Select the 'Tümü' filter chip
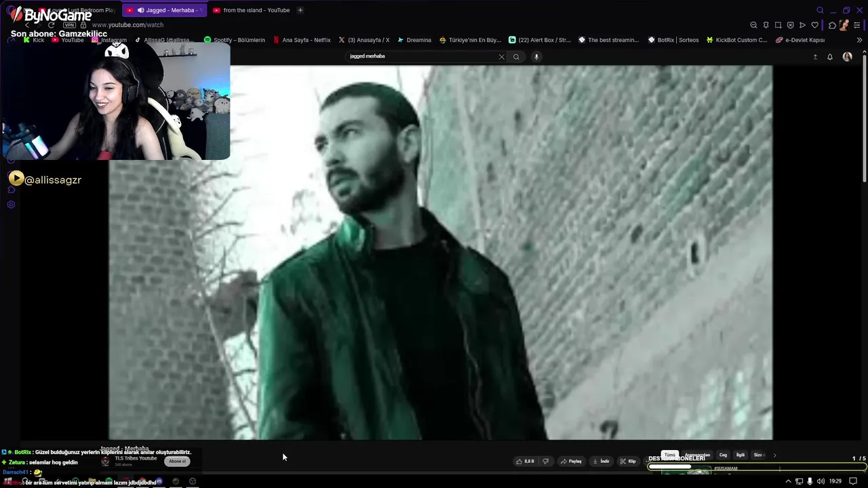This screenshot has width=868, height=488. (670, 455)
